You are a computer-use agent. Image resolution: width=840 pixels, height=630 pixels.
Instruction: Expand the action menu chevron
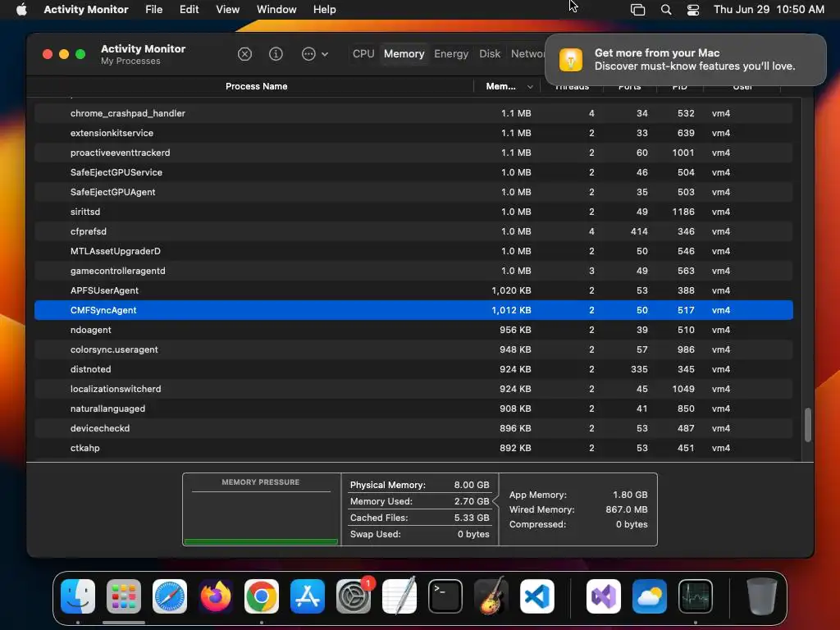[x=325, y=54]
